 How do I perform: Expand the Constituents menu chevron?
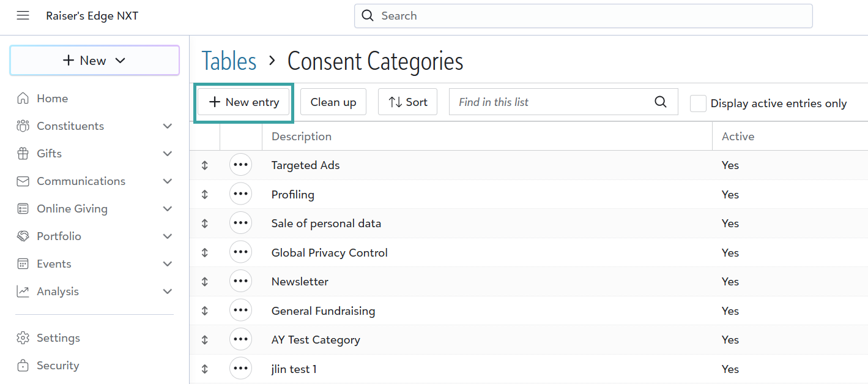click(x=168, y=126)
